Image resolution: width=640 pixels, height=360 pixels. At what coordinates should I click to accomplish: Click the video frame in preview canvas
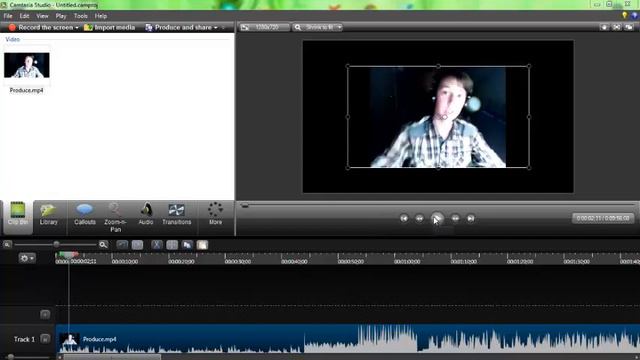(438, 117)
